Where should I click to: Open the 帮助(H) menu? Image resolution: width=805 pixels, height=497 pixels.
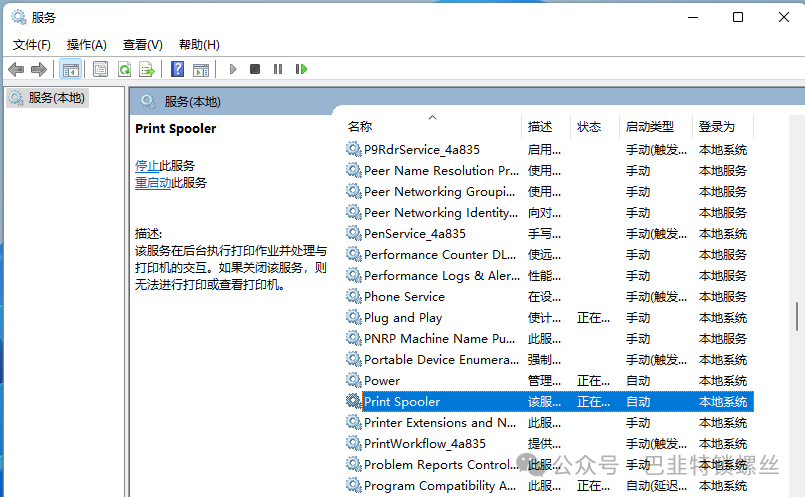coord(199,45)
